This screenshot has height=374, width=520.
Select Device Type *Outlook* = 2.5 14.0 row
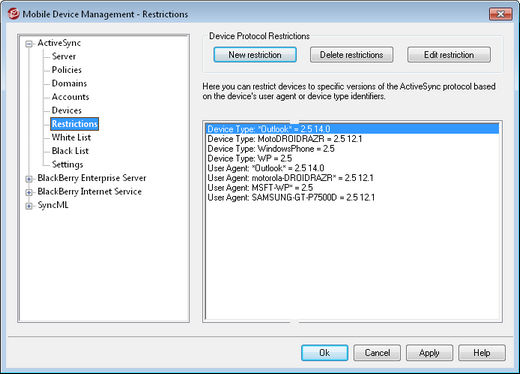pos(353,129)
